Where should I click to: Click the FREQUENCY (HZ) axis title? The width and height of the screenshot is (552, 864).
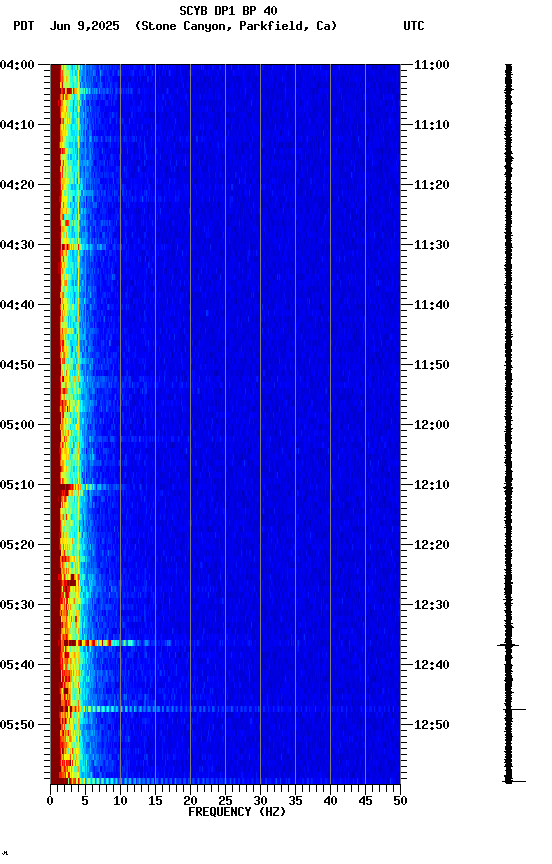(x=237, y=812)
